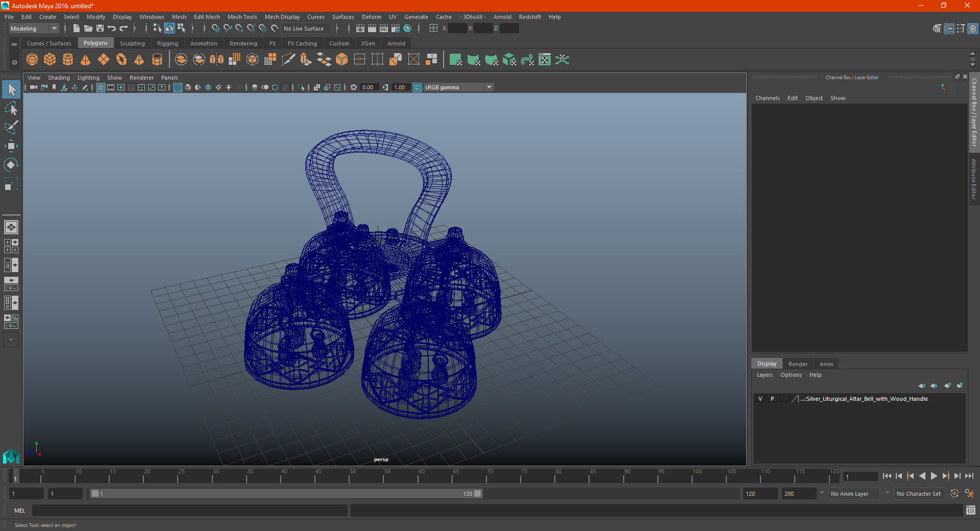The image size is (980, 531).
Task: Open animation preferences icon
Action: tap(969, 494)
